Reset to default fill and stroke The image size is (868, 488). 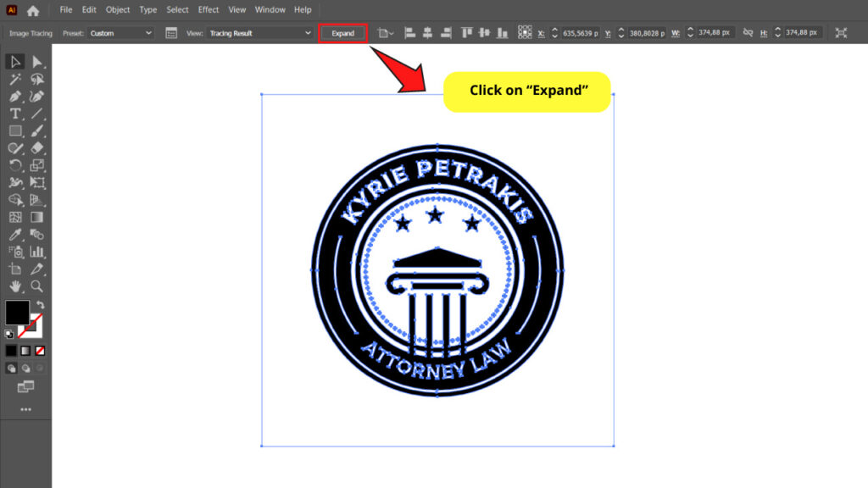tap(8, 334)
